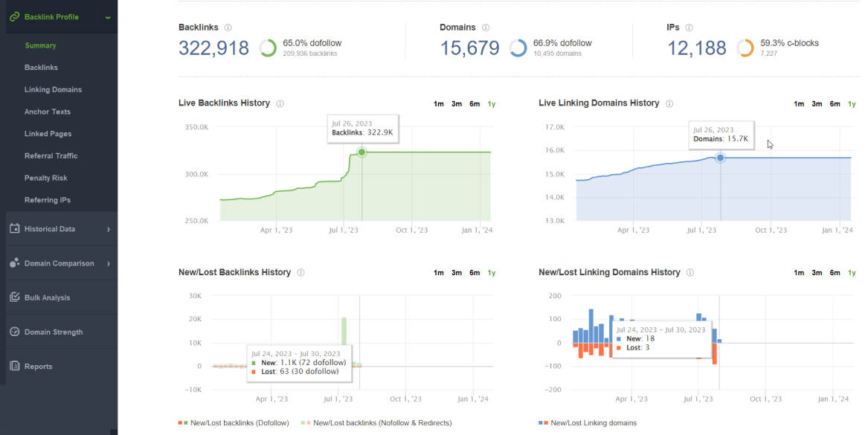Collapse the Backlink Profile section chevron
The height and width of the screenshot is (435, 868).
108,17
